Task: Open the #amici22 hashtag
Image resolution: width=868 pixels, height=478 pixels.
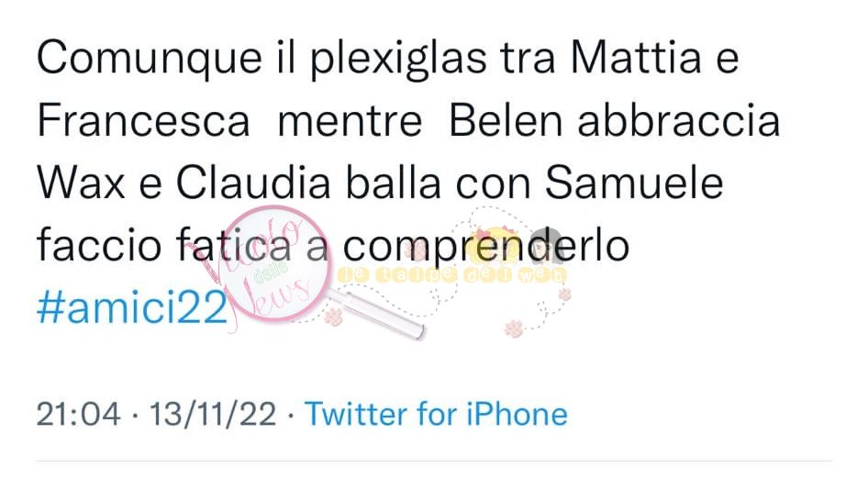Action: 132,307
